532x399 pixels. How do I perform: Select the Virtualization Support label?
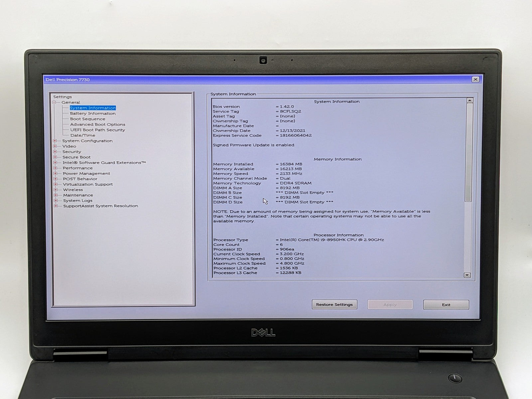point(88,185)
